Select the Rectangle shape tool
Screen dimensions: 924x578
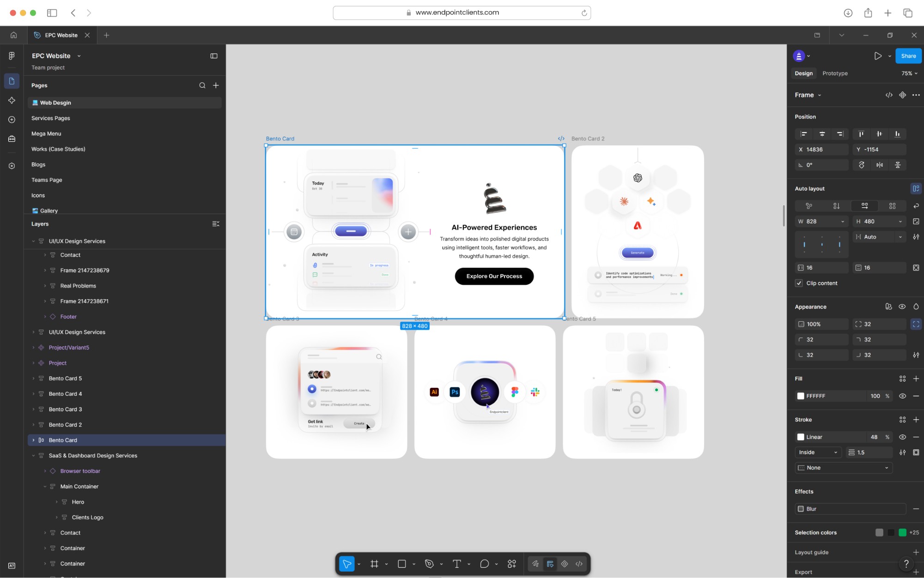pos(402,564)
